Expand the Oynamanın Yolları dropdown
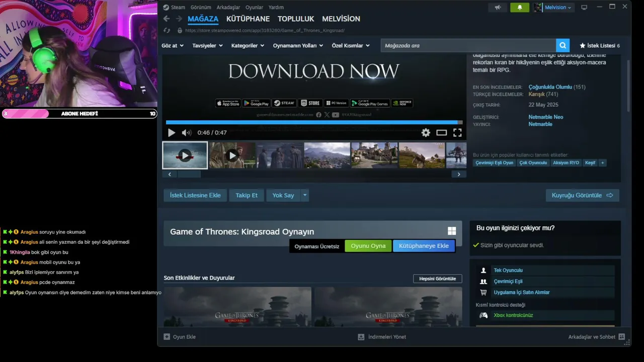The image size is (644, 362). click(x=298, y=46)
